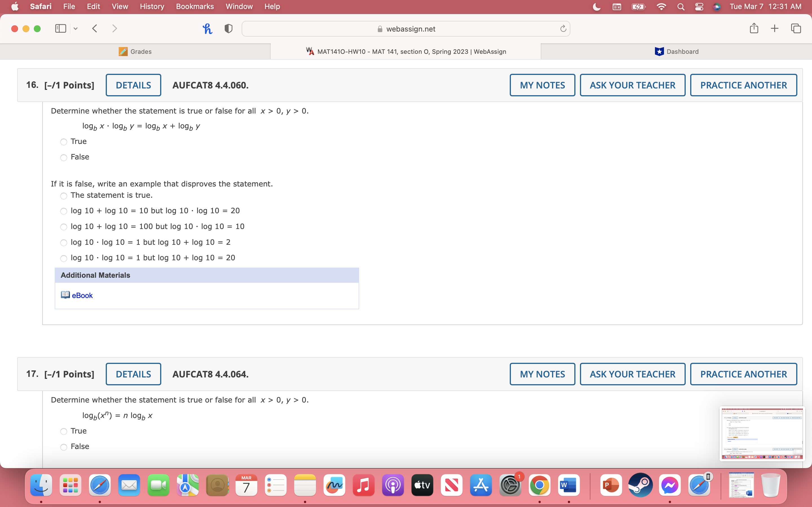This screenshot has width=812, height=507.
Task: Toggle the Safari sidebar icon
Action: (x=60, y=28)
